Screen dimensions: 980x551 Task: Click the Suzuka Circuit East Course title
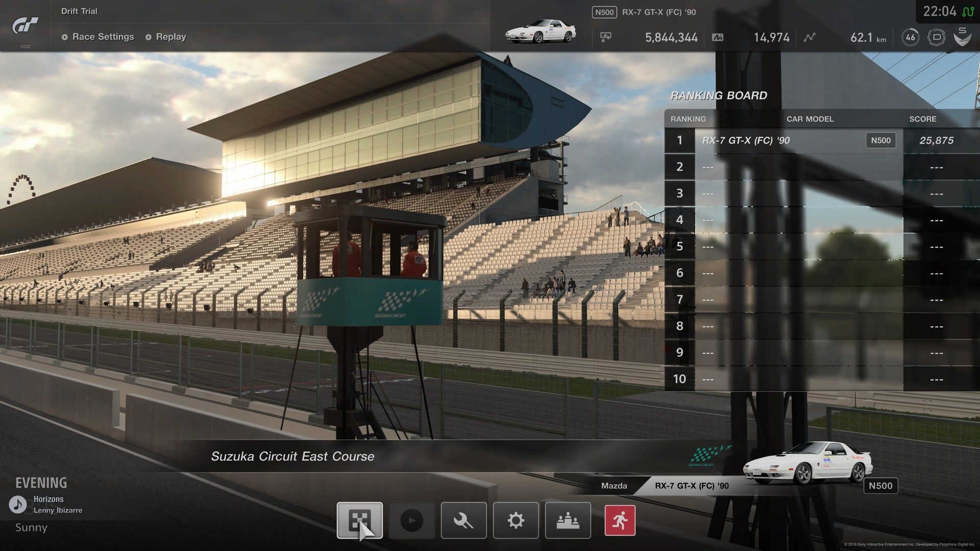pos(292,456)
